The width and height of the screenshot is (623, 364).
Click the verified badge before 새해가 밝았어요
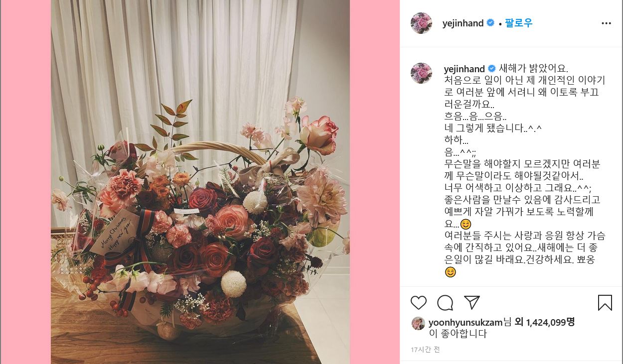[492, 69]
